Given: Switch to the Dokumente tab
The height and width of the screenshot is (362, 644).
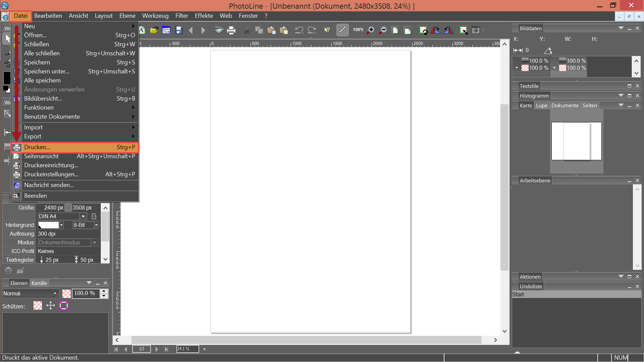Looking at the screenshot, I should (x=565, y=105).
